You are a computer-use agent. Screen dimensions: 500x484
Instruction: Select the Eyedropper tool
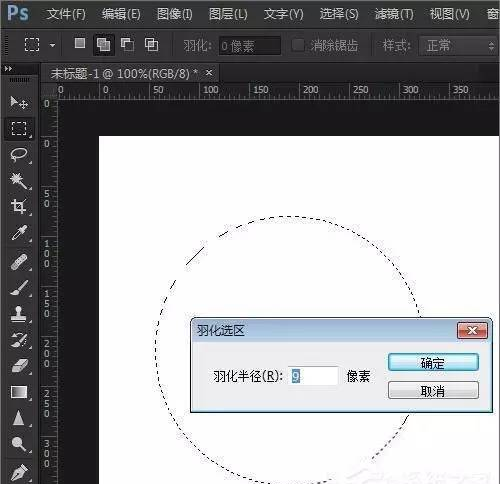click(x=19, y=233)
